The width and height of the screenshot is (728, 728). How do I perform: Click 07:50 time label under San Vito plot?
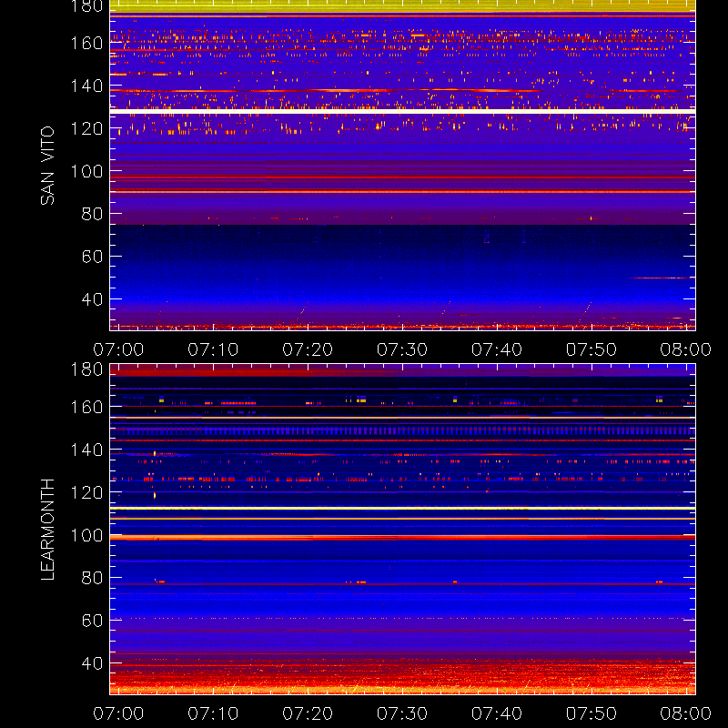(x=591, y=349)
